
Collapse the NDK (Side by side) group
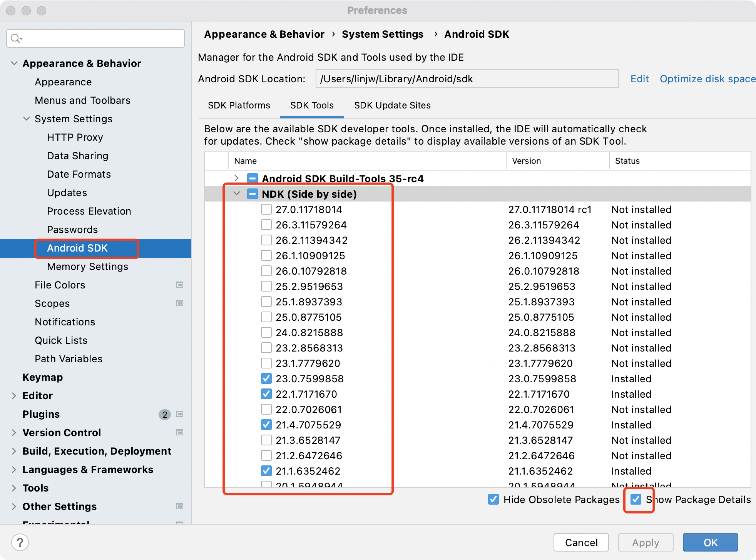pos(236,194)
